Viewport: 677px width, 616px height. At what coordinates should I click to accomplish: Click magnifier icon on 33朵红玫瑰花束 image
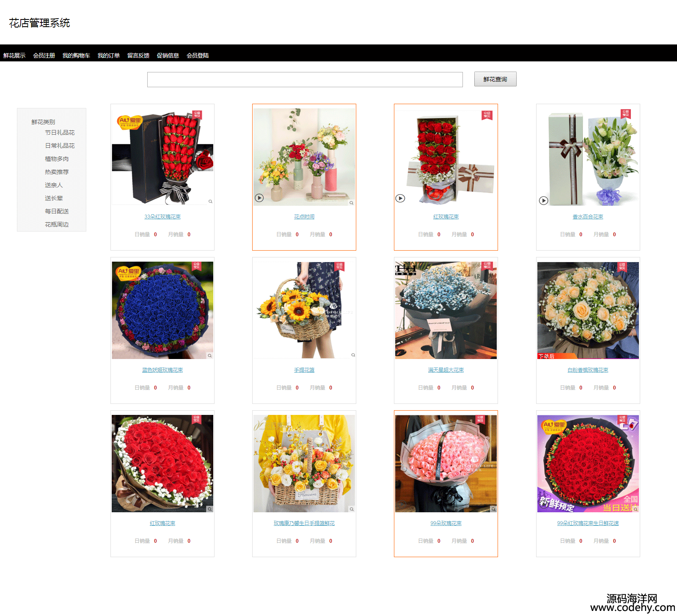pos(210,202)
